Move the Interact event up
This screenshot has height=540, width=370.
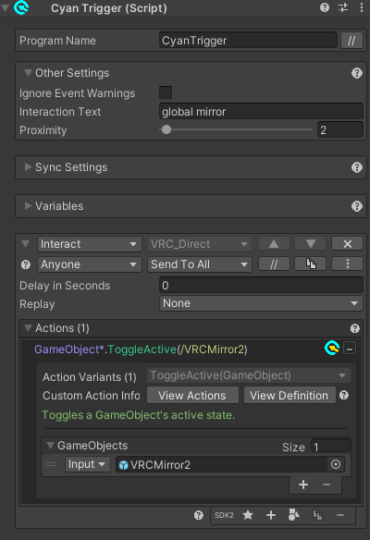tap(274, 244)
